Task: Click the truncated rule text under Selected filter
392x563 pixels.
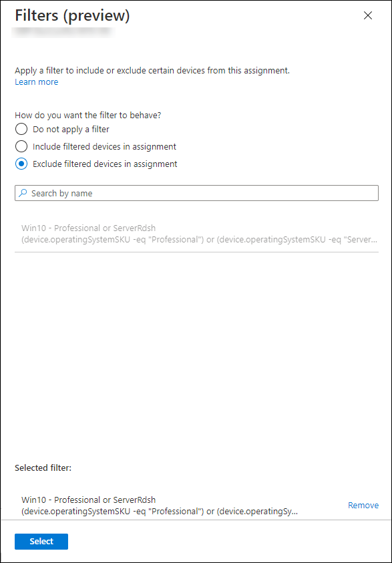Action: pyautogui.click(x=160, y=512)
